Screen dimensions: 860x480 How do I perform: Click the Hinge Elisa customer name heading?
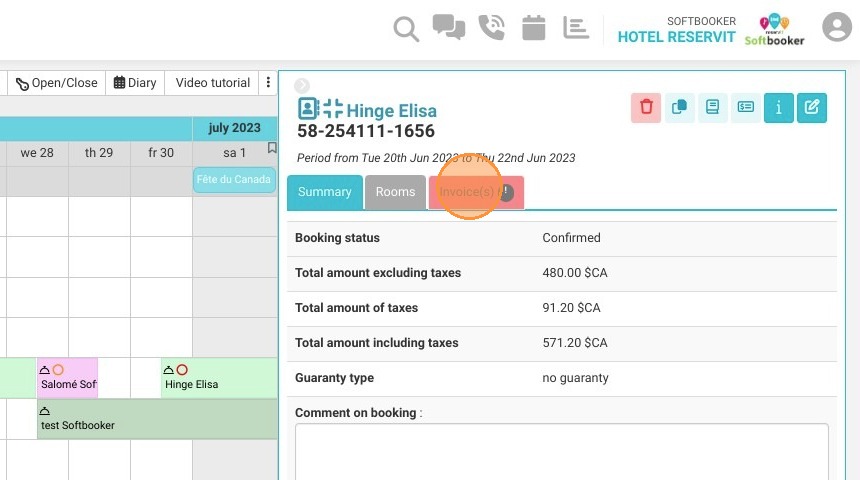point(392,111)
